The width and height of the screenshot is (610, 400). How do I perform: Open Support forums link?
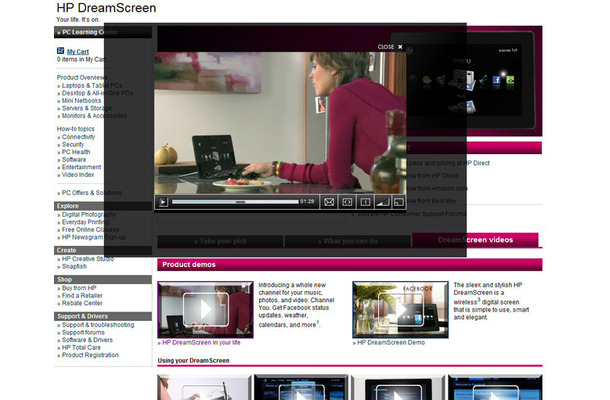point(83,332)
